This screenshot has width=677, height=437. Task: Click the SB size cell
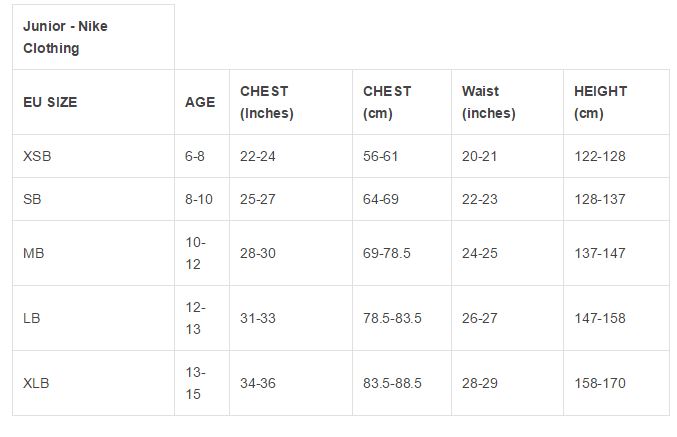[x=93, y=199]
